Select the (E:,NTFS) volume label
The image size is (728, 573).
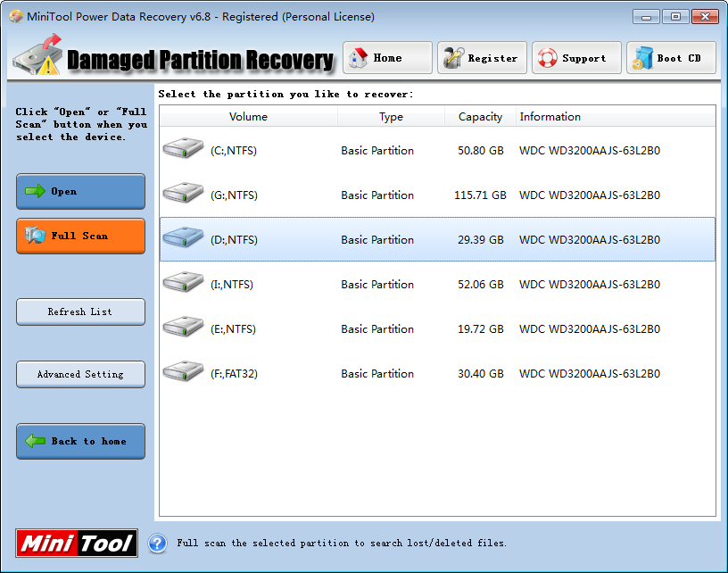233,328
